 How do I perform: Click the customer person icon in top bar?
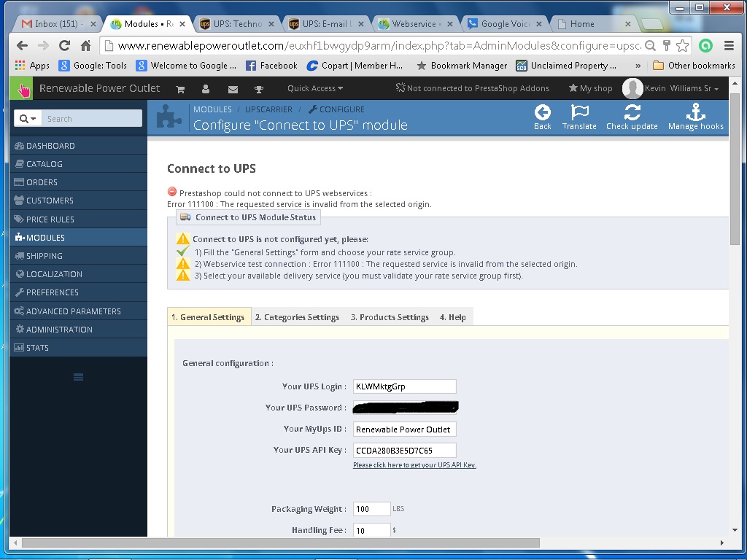tap(206, 89)
